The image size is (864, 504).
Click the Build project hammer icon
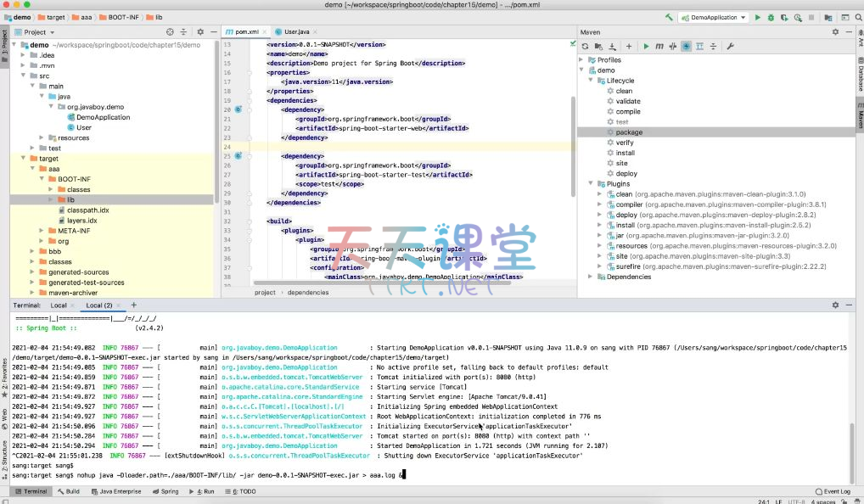click(x=670, y=17)
